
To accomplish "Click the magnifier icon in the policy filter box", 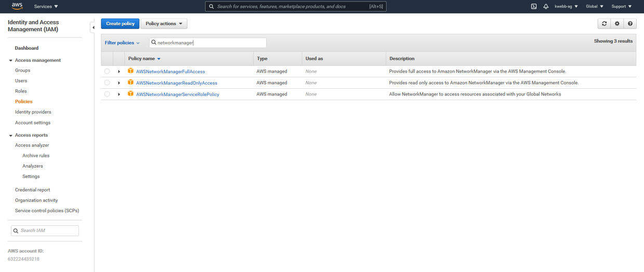I will point(154,43).
